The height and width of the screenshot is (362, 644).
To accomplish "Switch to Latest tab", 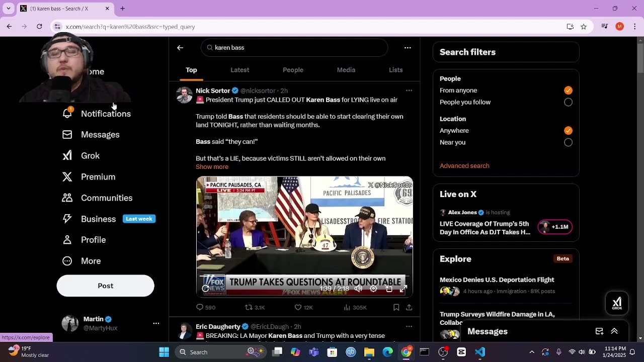I will click(x=240, y=70).
